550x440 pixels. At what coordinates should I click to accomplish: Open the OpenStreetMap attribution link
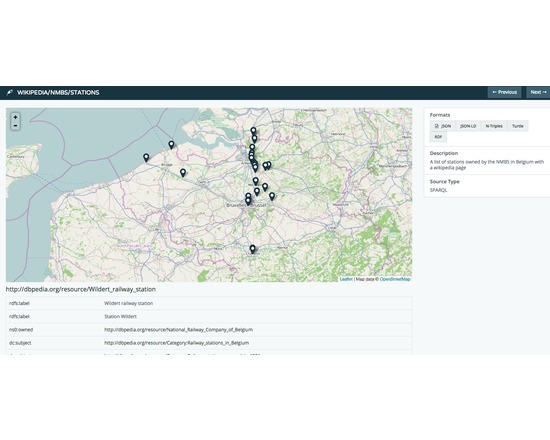tap(395, 279)
